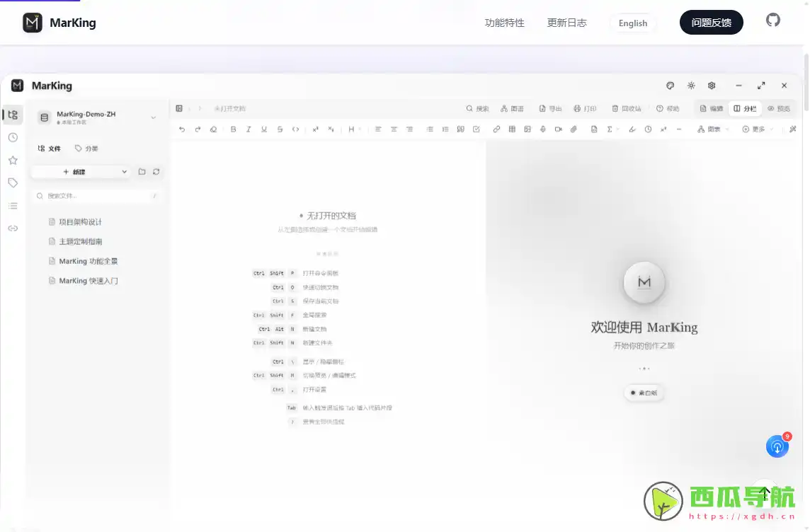Insert a blockquote
The width and height of the screenshot is (810, 532).
[x=461, y=129]
